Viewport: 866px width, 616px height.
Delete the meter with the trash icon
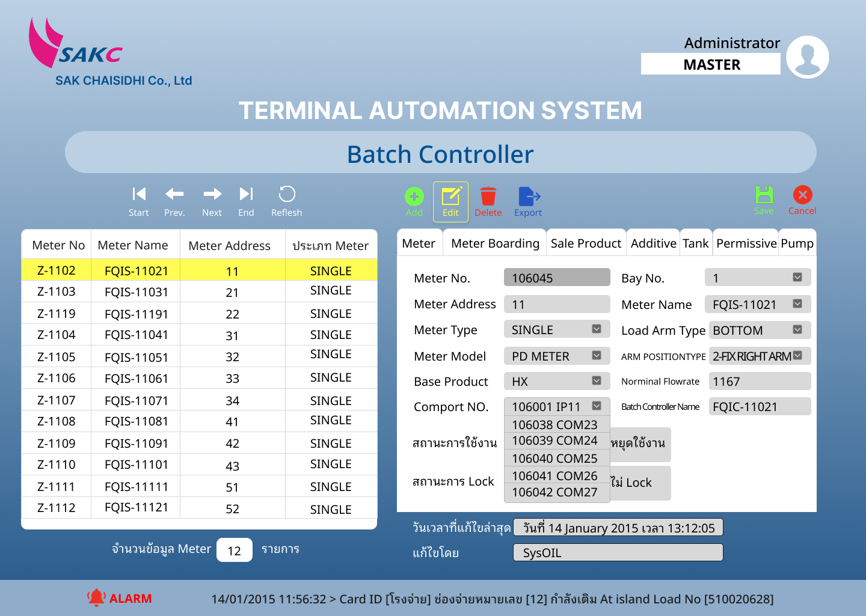click(x=488, y=197)
